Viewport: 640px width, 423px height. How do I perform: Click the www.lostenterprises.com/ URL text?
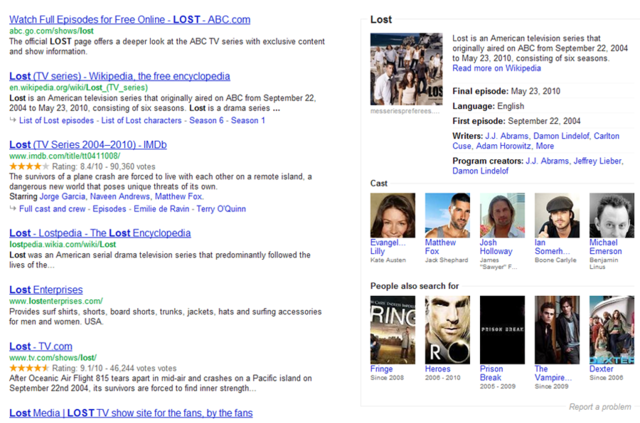(56, 301)
